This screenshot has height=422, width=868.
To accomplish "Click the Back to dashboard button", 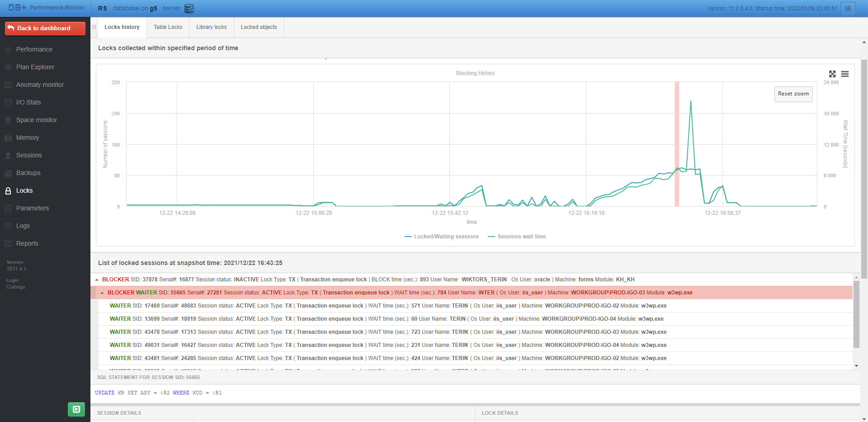I will pos(45,28).
